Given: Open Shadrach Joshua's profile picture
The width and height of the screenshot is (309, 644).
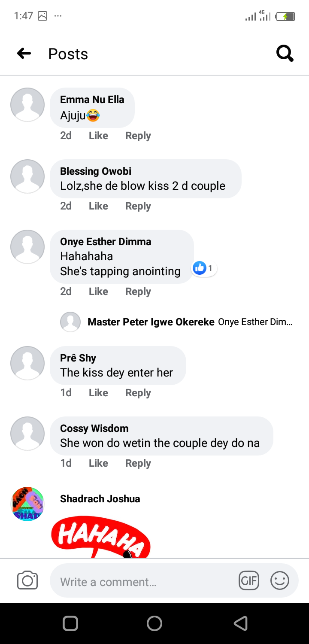Looking at the screenshot, I should 27,504.
